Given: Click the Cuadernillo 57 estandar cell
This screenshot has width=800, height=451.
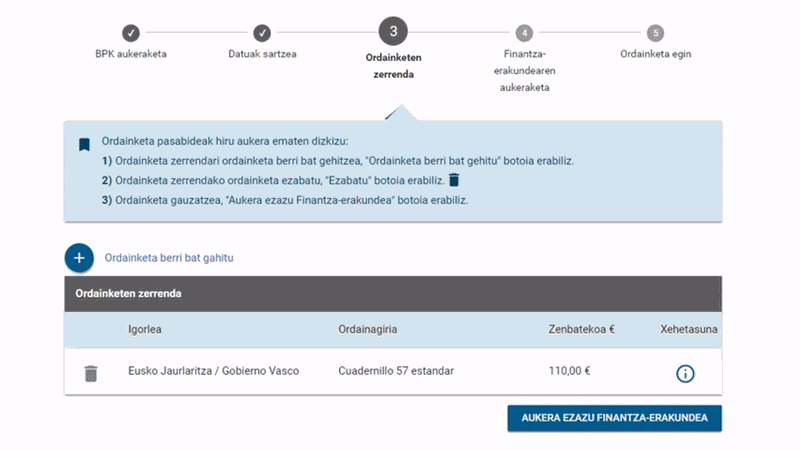Looking at the screenshot, I should [x=396, y=371].
